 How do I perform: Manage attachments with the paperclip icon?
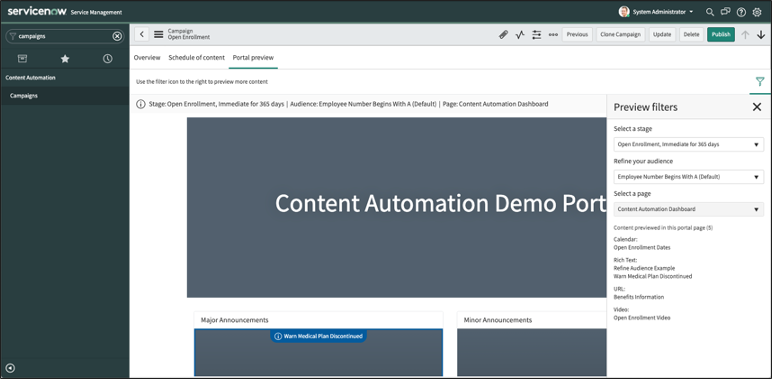503,34
